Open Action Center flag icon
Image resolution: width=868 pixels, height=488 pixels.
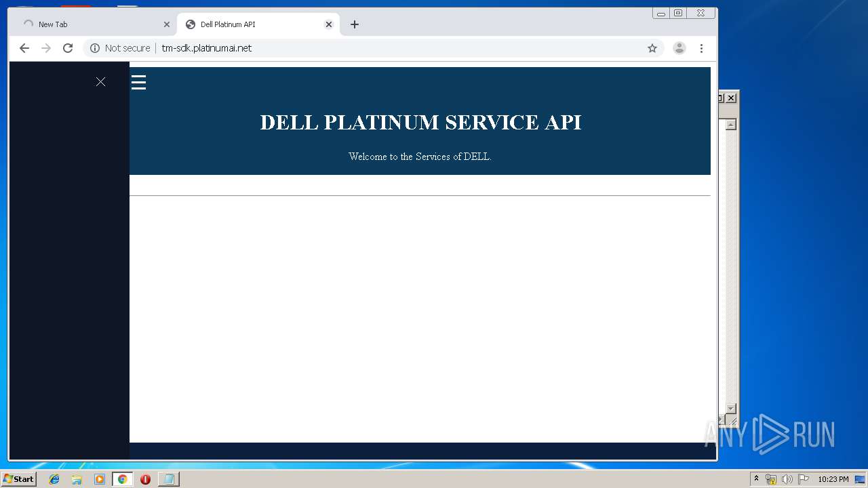coord(804,479)
